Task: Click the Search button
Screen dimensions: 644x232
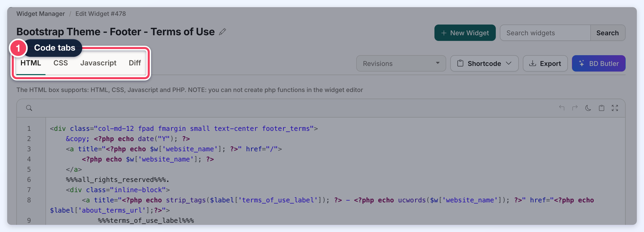Action: [608, 33]
